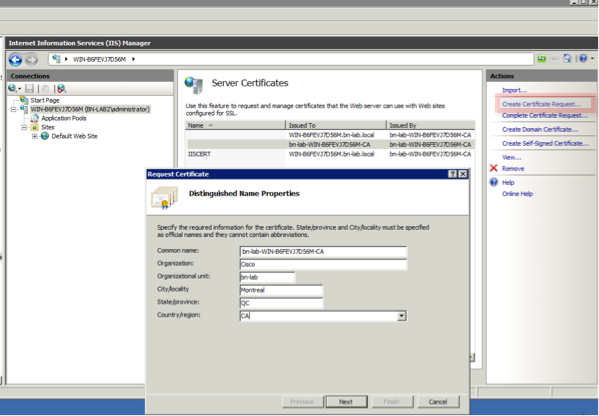Expand the Default Web Site node
Screen dimensions: 599x416
tap(35, 136)
